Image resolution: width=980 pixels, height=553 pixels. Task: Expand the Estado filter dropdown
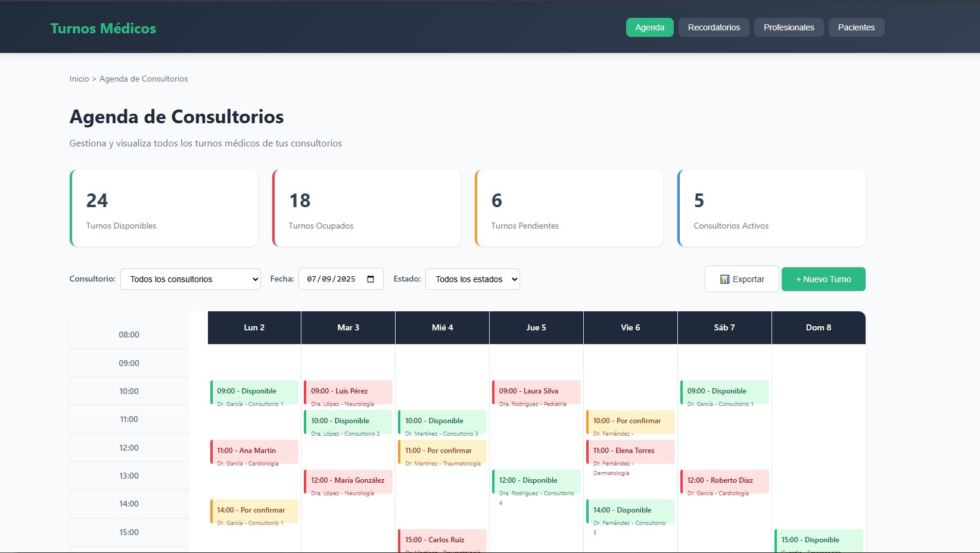click(472, 279)
